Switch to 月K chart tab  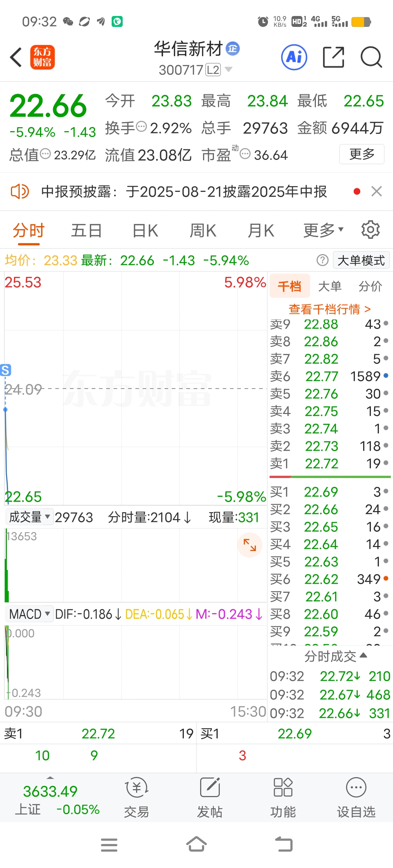click(261, 230)
